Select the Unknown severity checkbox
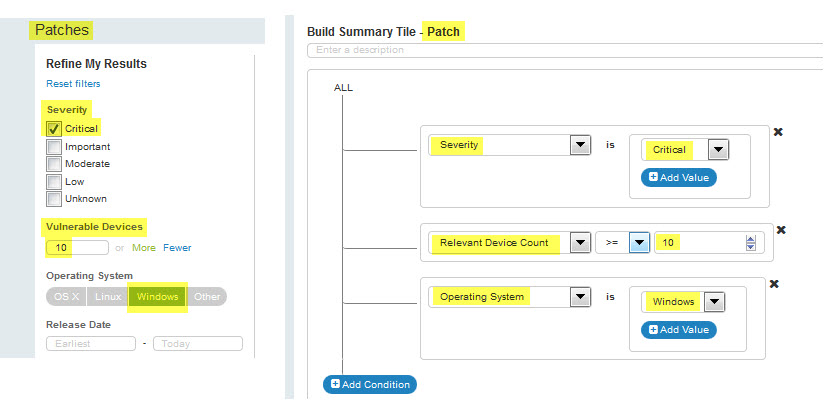Screen dimensions: 838x413 pyautogui.click(x=54, y=198)
